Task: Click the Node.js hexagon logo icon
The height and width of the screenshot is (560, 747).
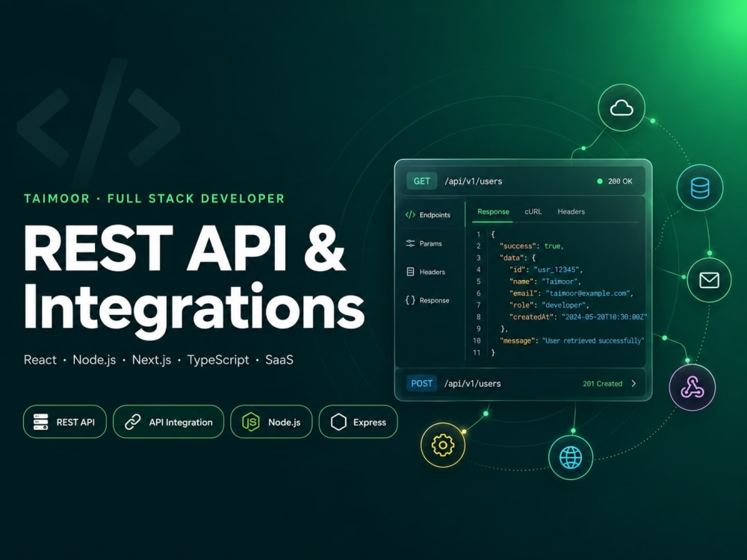Action: pyautogui.click(x=250, y=422)
